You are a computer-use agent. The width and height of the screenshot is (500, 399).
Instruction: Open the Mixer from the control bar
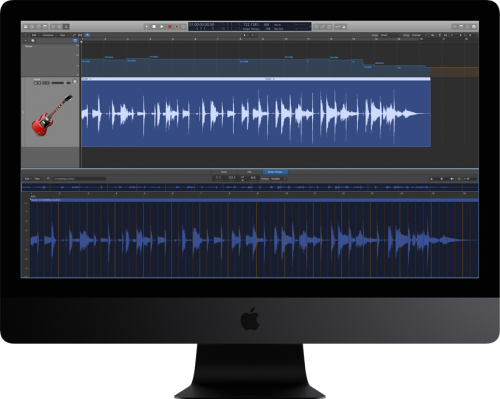coord(60,27)
